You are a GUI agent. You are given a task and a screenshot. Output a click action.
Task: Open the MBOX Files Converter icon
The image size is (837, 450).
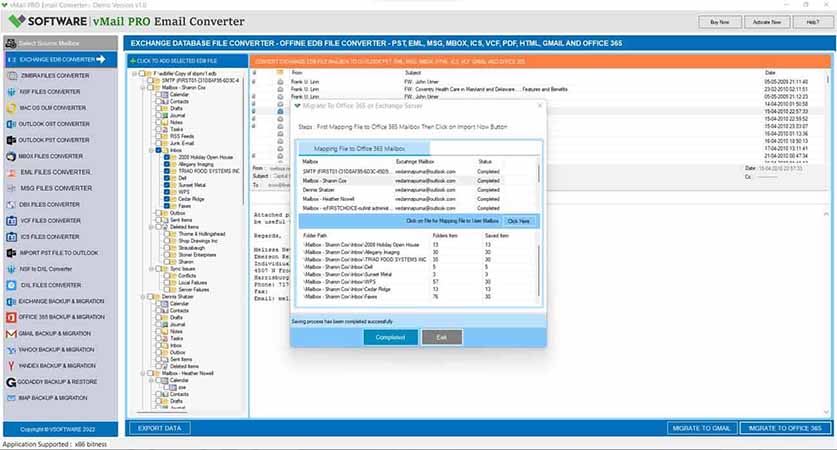[11, 156]
